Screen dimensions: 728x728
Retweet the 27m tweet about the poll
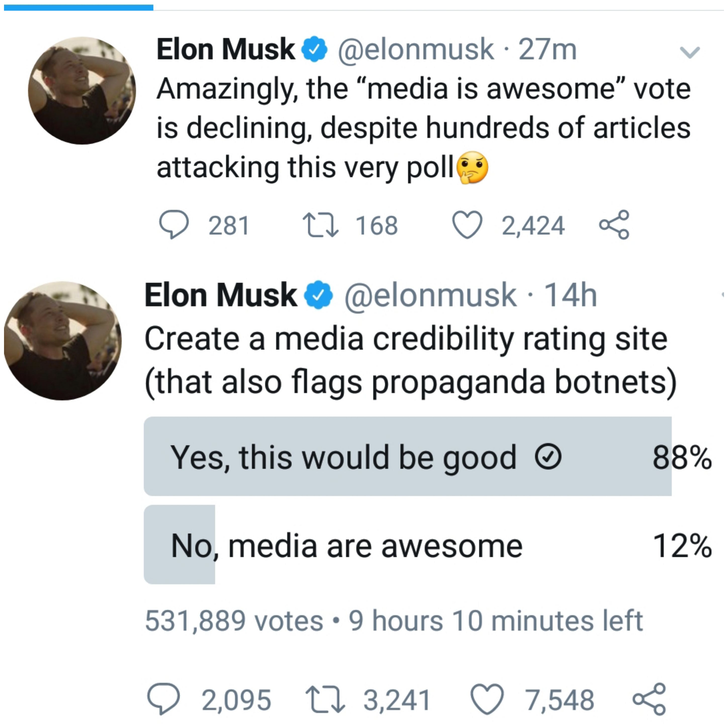click(x=321, y=225)
